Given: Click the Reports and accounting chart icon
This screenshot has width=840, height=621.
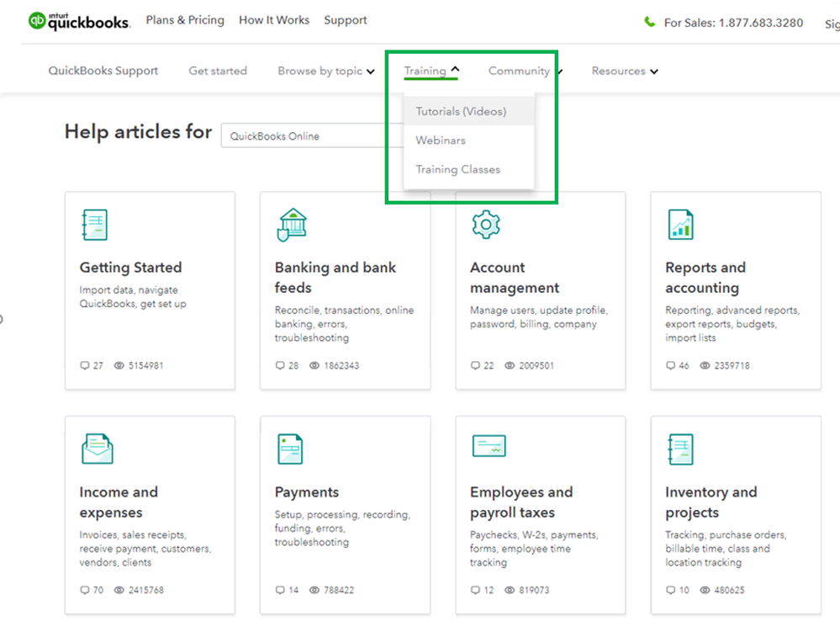Looking at the screenshot, I should pyautogui.click(x=681, y=224).
